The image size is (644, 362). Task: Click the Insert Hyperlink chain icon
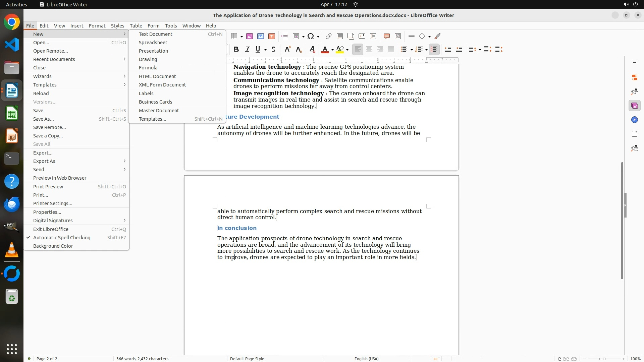(329, 36)
